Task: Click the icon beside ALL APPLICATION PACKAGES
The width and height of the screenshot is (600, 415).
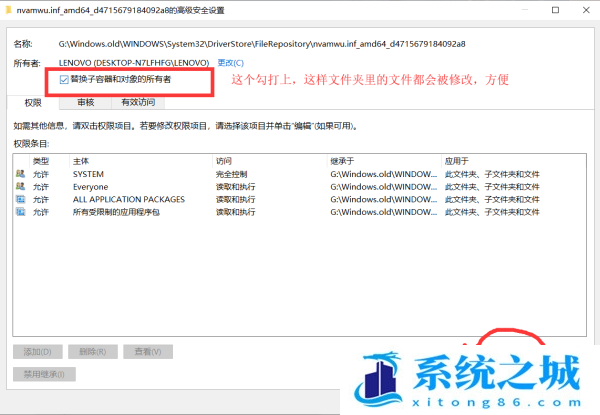Action: 20,200
